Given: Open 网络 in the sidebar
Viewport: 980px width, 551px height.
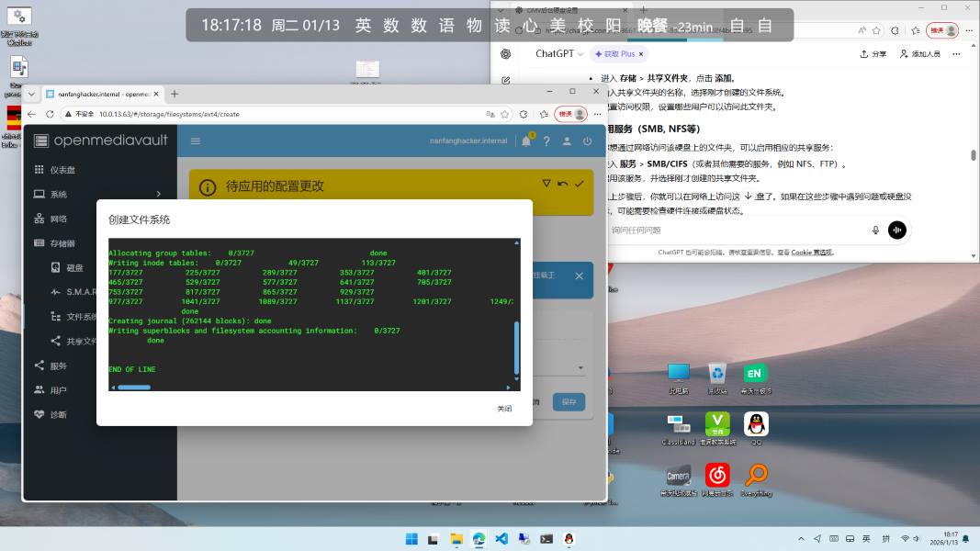Looking at the screenshot, I should click(x=59, y=219).
